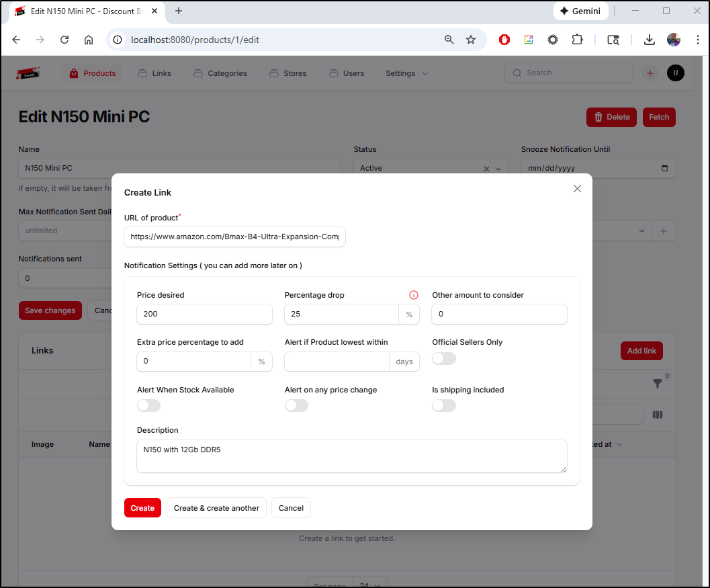
Task: Enable Alert on any price change
Action: (296, 406)
